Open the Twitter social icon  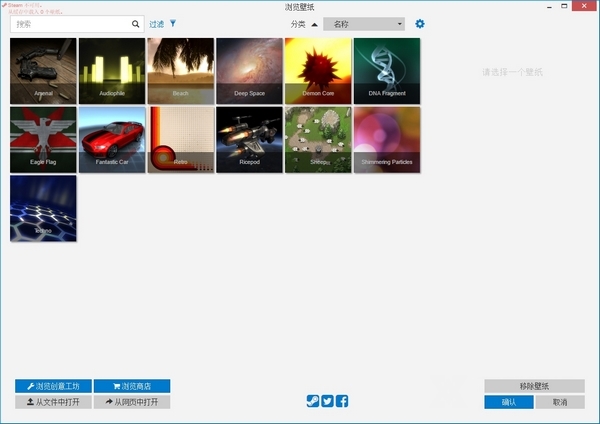[x=327, y=401]
